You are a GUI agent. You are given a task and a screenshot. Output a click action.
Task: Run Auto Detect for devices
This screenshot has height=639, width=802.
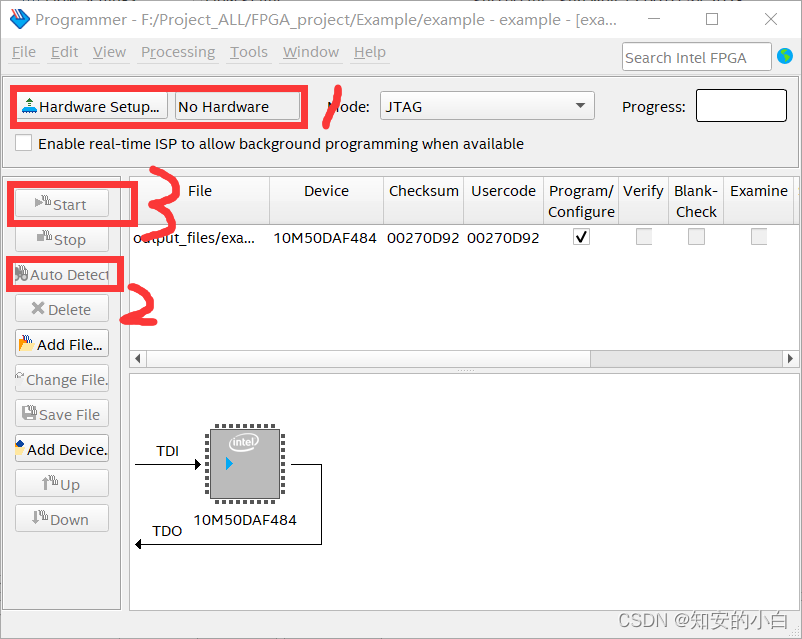[x=62, y=274]
